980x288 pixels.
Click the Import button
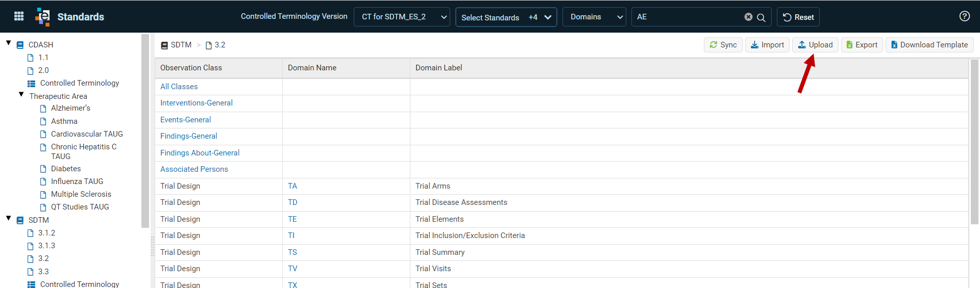[767, 45]
